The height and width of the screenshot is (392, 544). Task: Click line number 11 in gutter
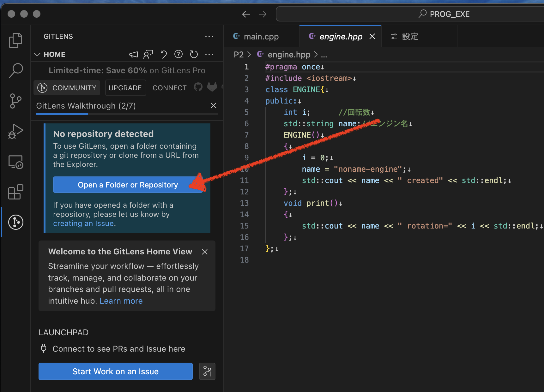245,181
